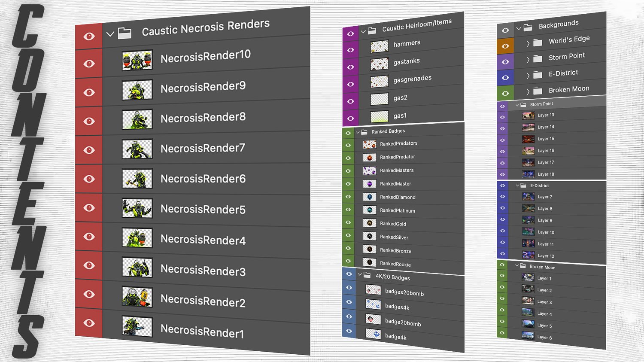Hide the Caustic Necrosis Renders group
644x362 pixels.
tap(89, 37)
